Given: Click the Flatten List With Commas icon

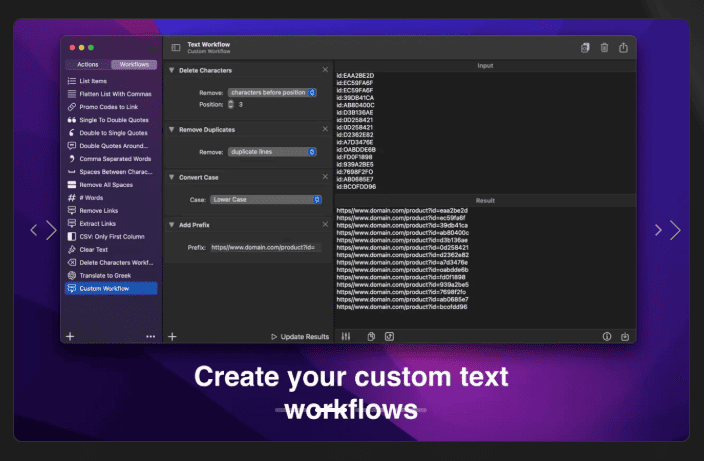Looking at the screenshot, I should pos(71,94).
